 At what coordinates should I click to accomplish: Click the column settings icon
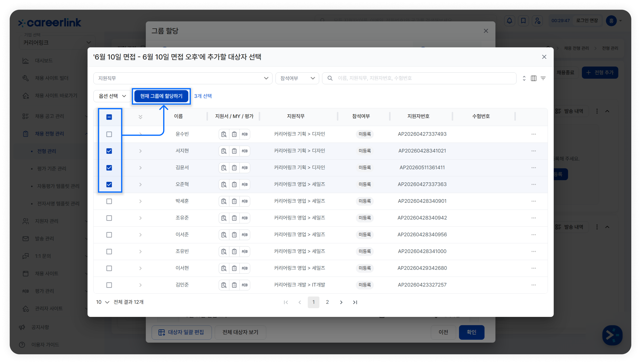(x=533, y=78)
